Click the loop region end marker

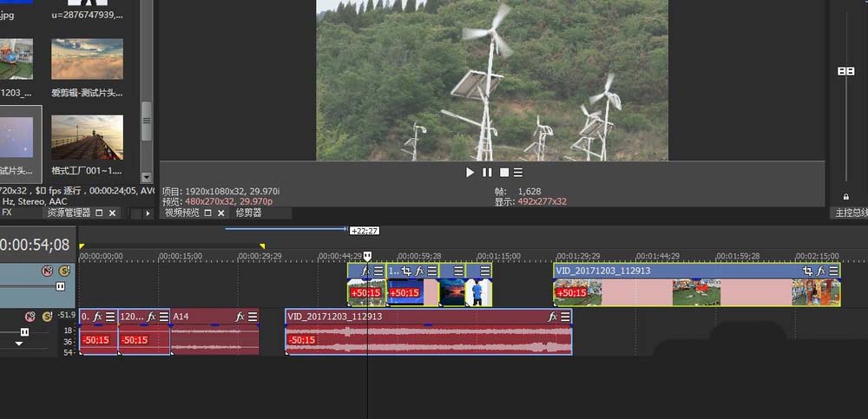[x=262, y=246]
